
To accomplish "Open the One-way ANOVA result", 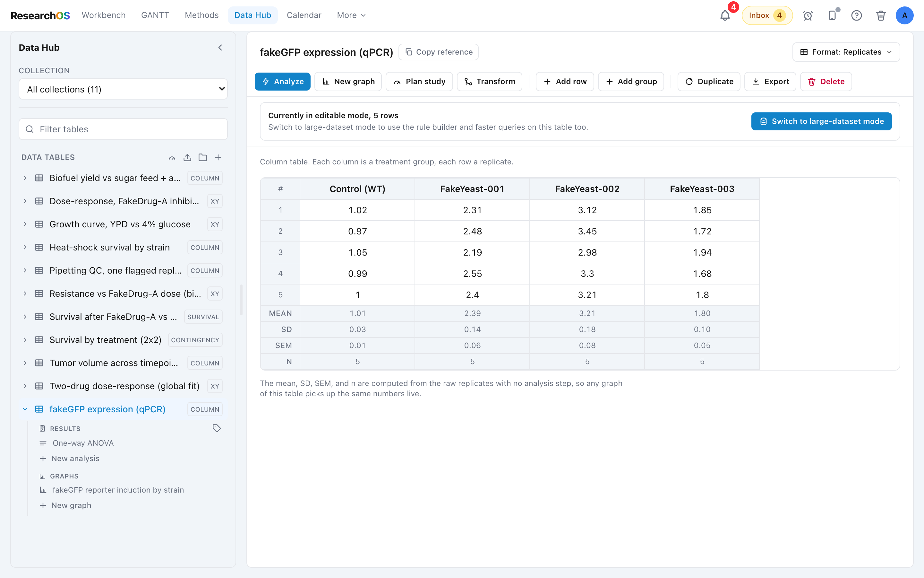I will [x=83, y=443].
